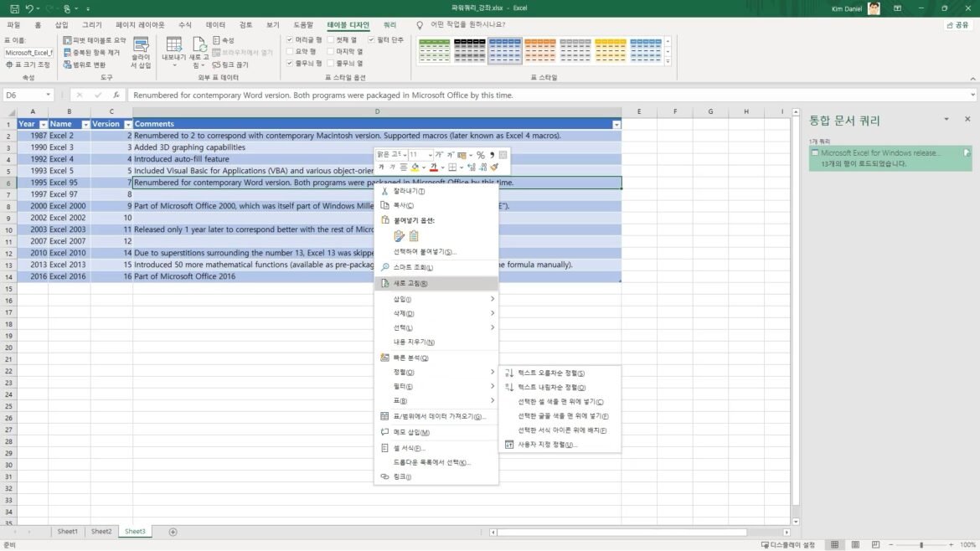Click the percent style icon in mini toolbar
Screen dimensions: 980x551
[481, 155]
